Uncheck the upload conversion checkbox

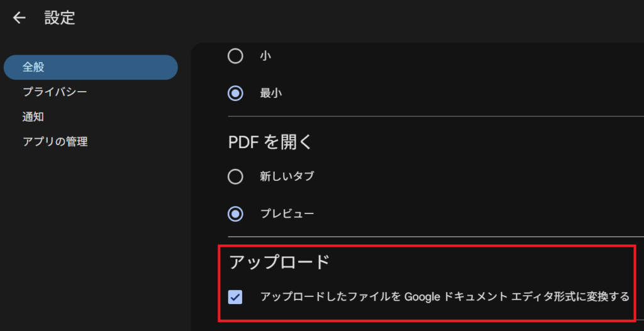(x=235, y=296)
